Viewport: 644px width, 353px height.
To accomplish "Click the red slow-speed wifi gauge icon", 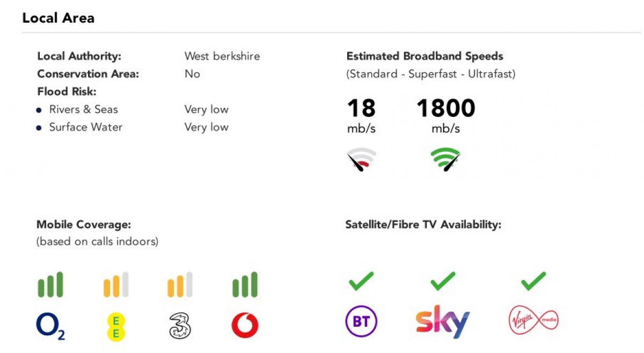I will tap(361, 159).
